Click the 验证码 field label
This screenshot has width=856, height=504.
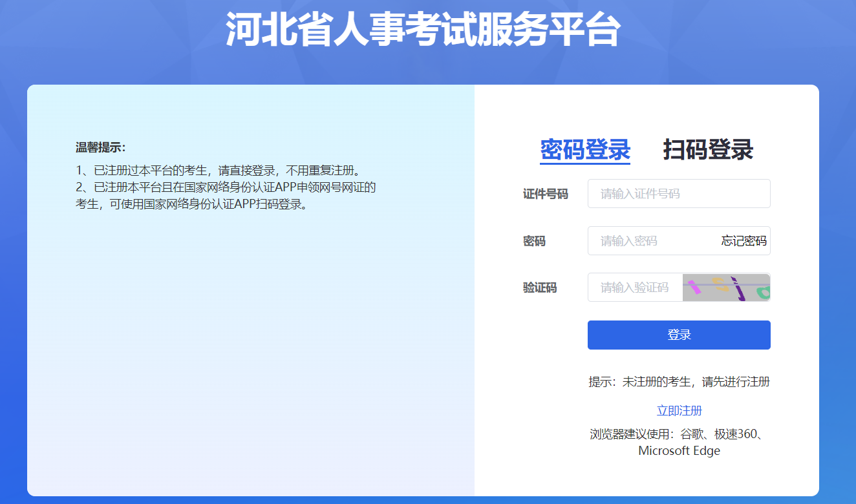pos(539,288)
